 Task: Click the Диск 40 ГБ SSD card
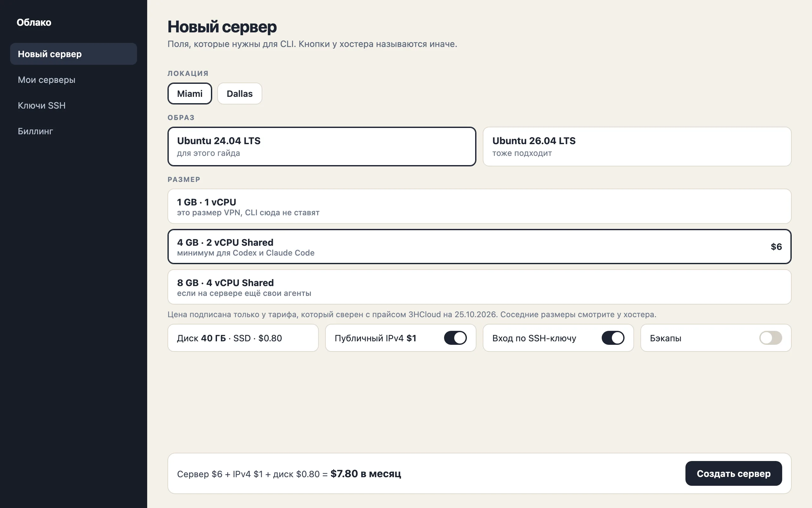pyautogui.click(x=243, y=338)
